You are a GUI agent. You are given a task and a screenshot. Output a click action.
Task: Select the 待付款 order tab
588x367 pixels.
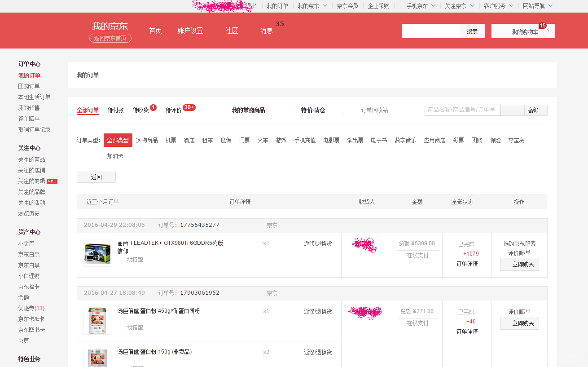point(116,110)
